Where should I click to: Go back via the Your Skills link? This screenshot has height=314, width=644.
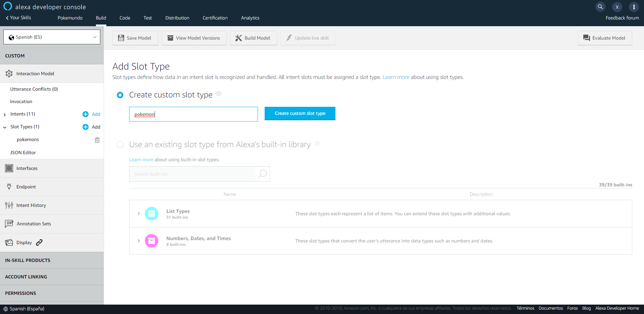(18, 17)
